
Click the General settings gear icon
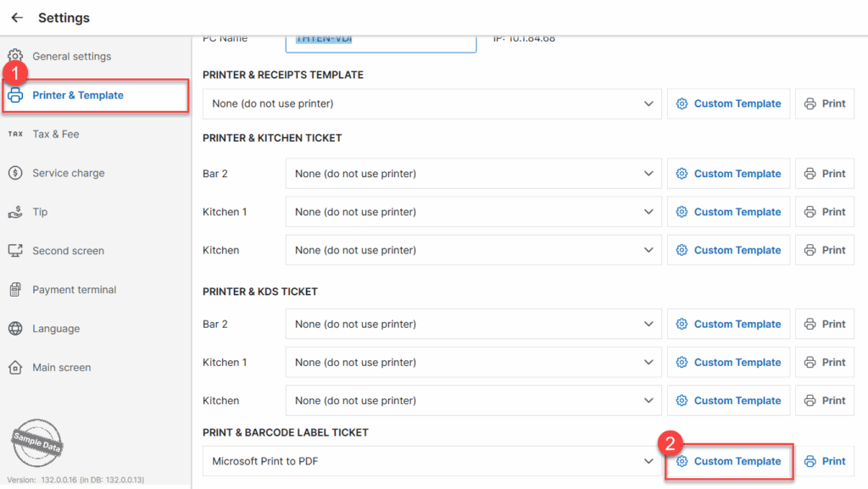coord(15,56)
